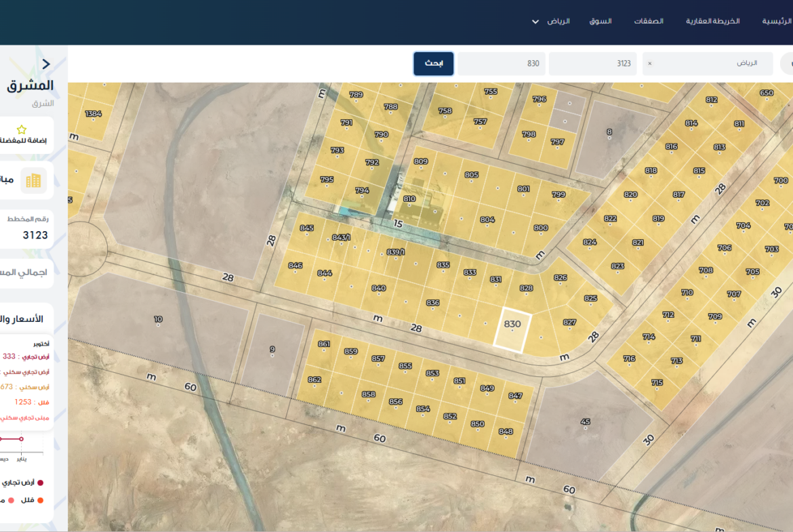Go to الرئيسية home link
This screenshot has width=793, height=532.
[x=777, y=21]
